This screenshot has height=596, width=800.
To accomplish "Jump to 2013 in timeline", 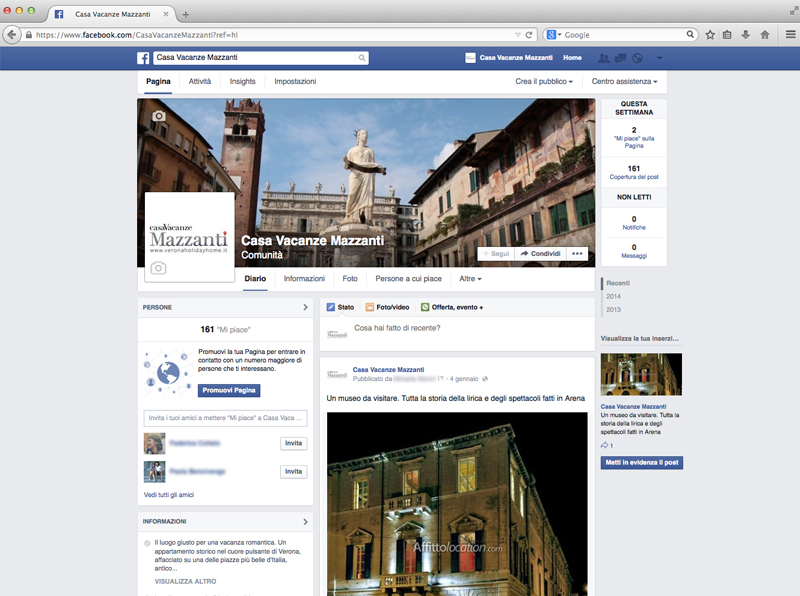I will pyautogui.click(x=613, y=310).
